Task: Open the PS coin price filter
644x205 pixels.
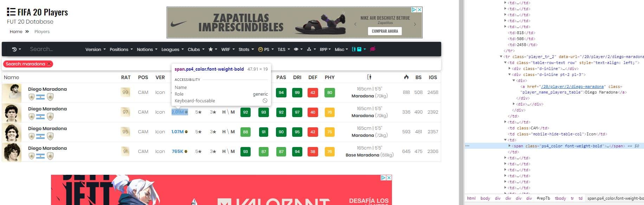Action: pos(265,49)
